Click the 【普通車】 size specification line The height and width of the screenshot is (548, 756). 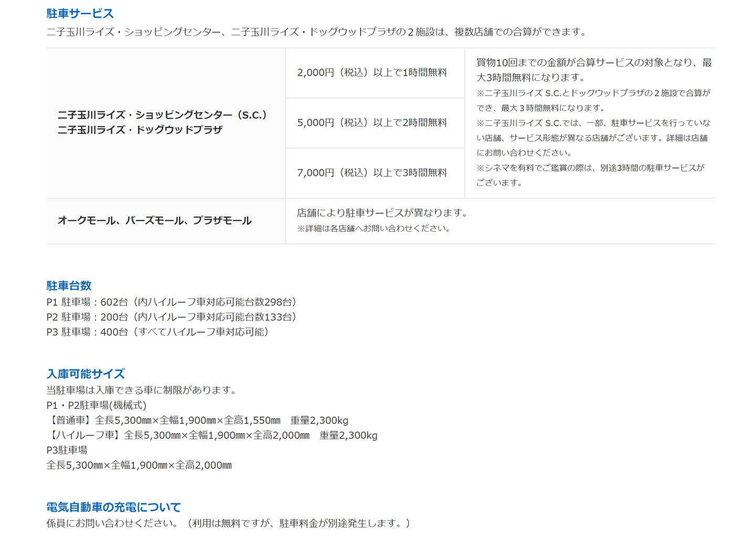click(x=197, y=420)
